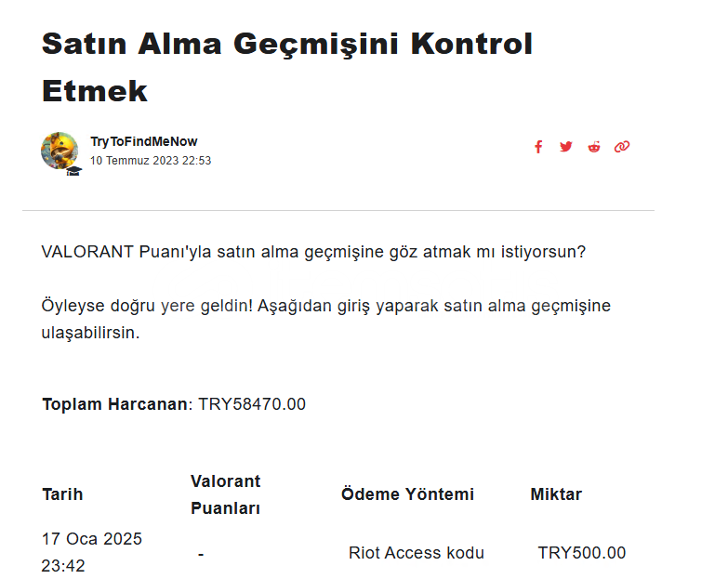The image size is (728, 579).
Task: Click the paragraph starting with VALORANT Puanı'yla
Action: [313, 252]
